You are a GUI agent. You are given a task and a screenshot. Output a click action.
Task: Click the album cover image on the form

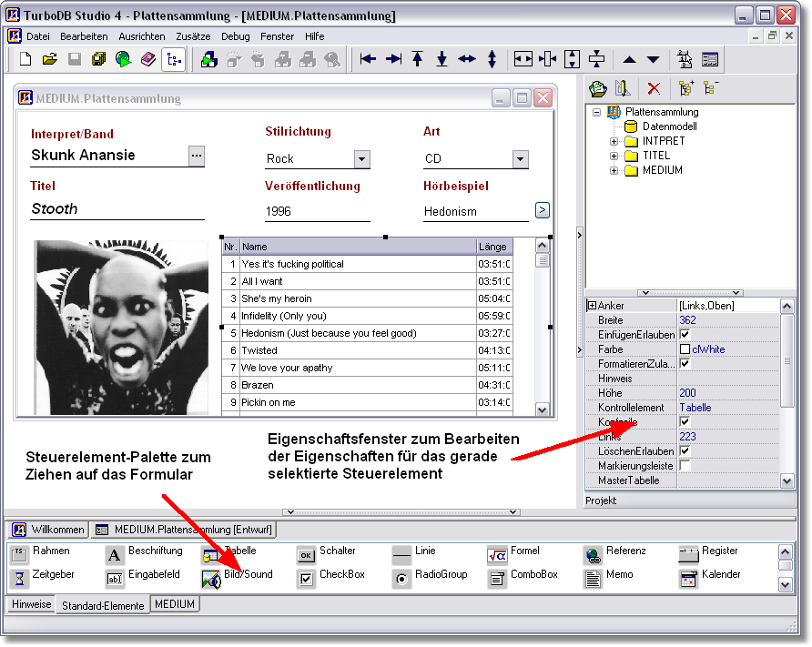click(122, 327)
